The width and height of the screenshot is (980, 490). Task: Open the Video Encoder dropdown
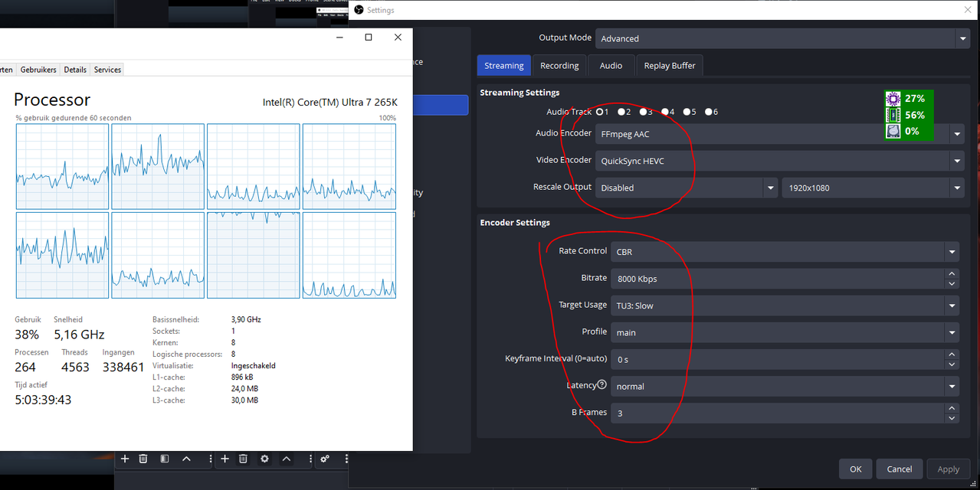(x=779, y=161)
